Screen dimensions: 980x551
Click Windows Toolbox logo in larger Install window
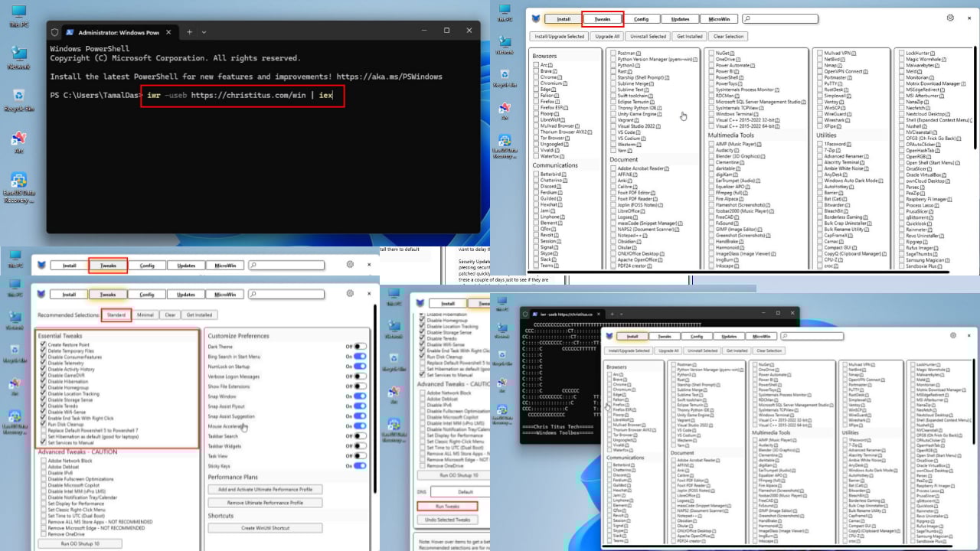click(534, 19)
